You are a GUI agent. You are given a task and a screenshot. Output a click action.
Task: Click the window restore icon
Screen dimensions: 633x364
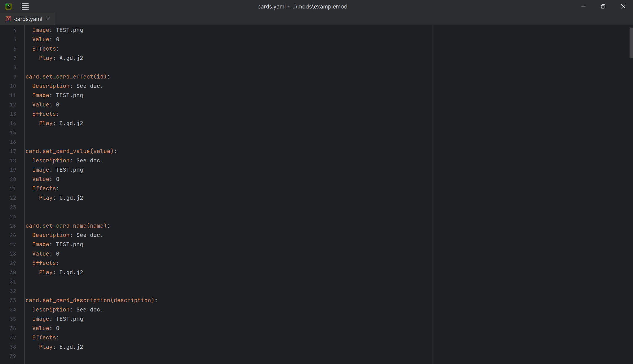[x=603, y=6]
